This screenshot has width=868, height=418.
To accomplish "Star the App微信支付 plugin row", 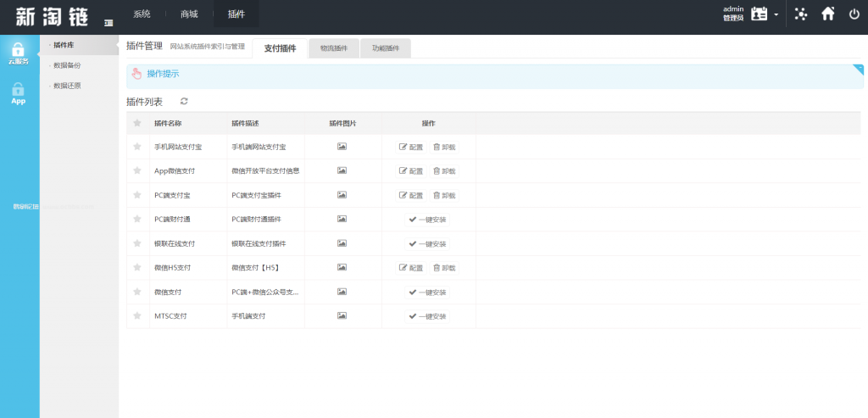I will point(137,170).
